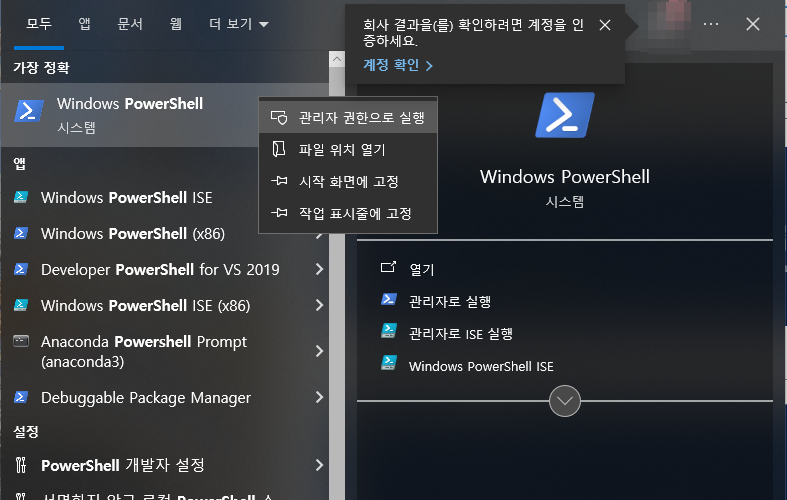Switch to the 모두 tab

39,24
